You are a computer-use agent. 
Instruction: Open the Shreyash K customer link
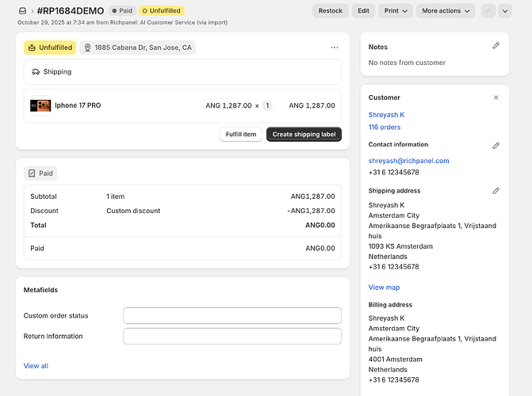387,115
